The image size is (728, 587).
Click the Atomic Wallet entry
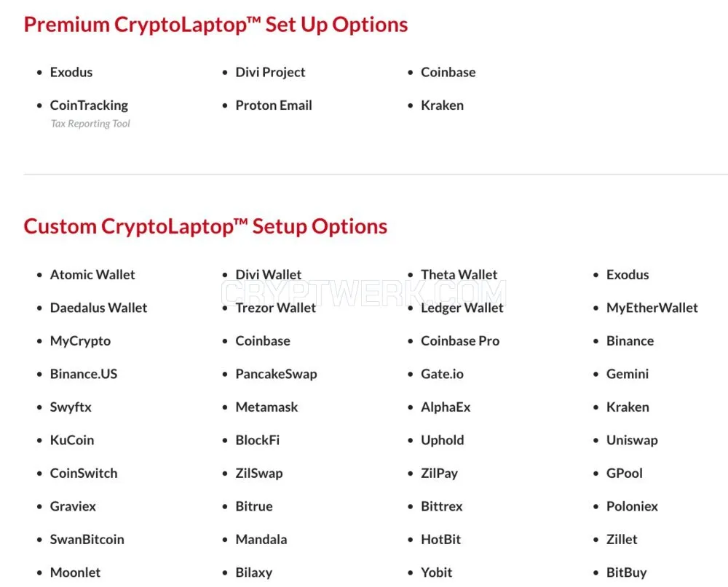point(92,275)
